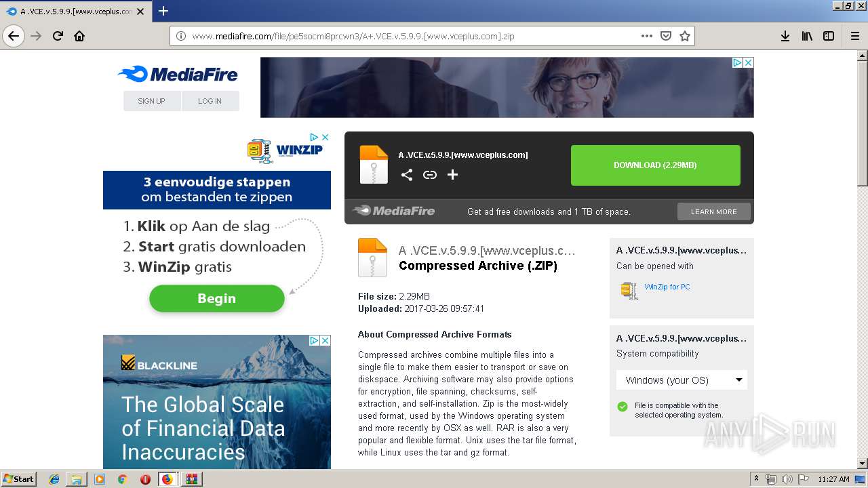Go back using the browser back arrow
868x488 pixels.
click(14, 36)
